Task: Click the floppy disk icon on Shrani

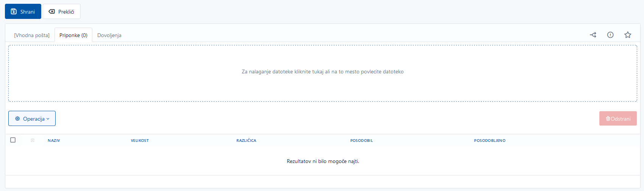Action: (x=14, y=12)
